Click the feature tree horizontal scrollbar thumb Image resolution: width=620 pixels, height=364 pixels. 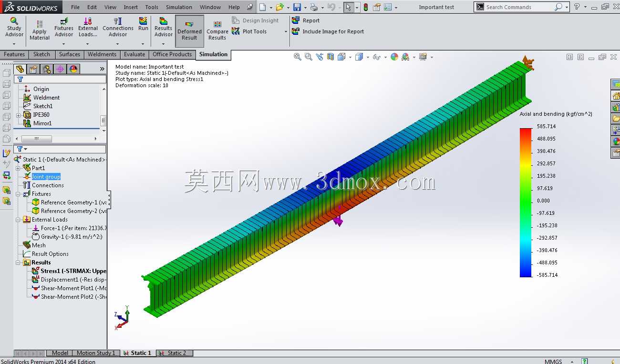pos(38,139)
